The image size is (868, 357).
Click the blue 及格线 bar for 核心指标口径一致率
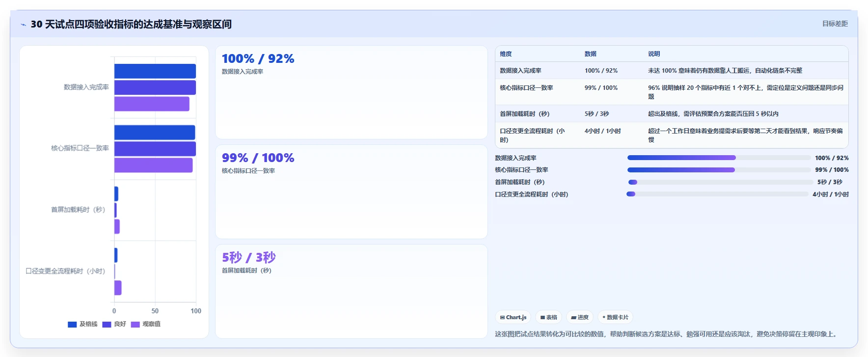[155, 133]
